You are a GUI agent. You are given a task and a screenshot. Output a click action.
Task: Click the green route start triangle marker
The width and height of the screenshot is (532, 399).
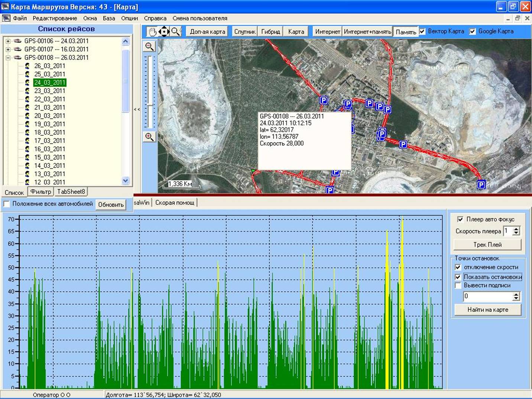coord(253,171)
